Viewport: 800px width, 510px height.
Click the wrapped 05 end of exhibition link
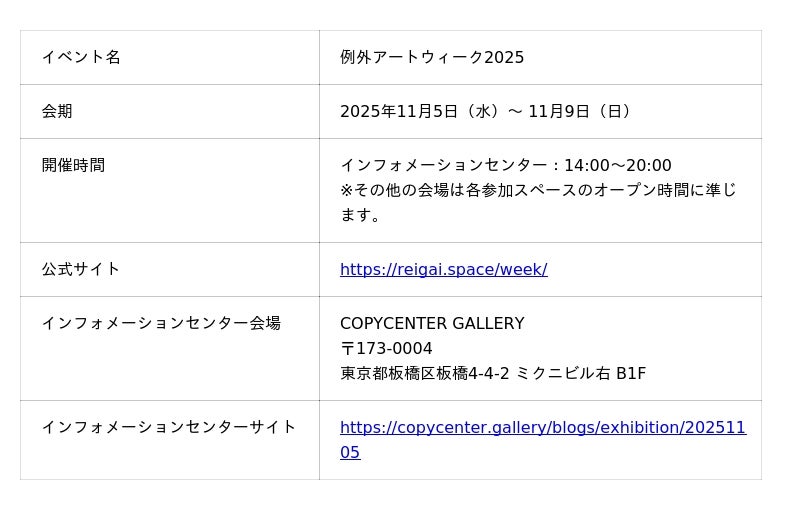350,452
